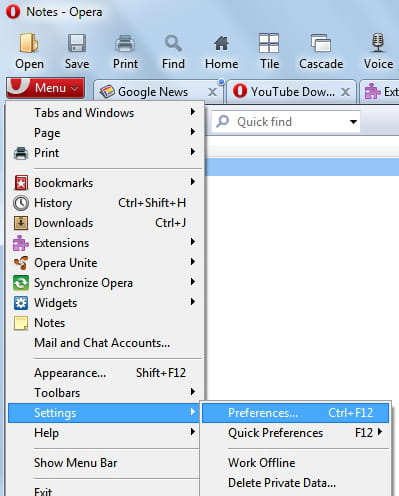Click the Cascade windows icon

point(321,43)
